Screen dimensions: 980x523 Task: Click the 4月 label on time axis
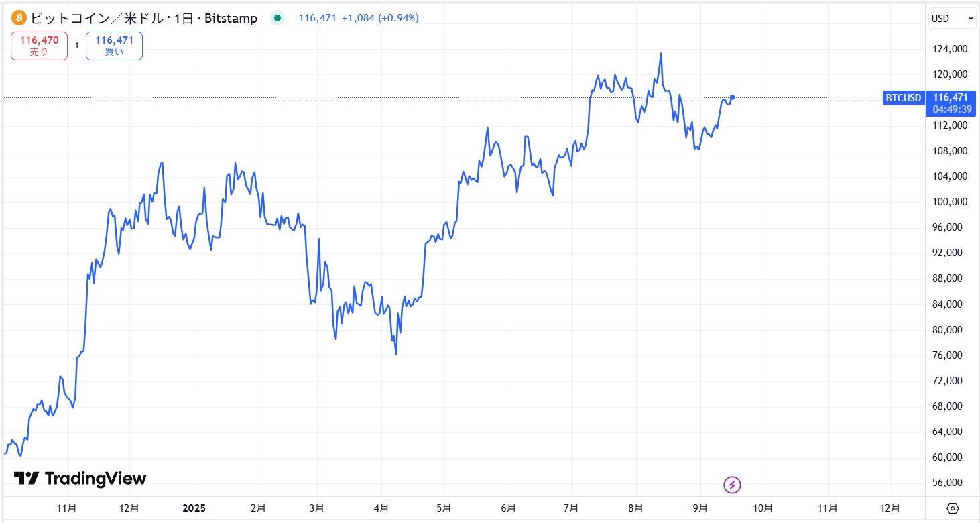pos(381,508)
